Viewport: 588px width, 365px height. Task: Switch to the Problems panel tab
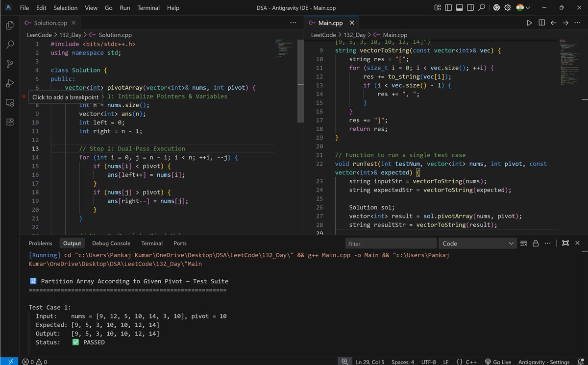click(40, 243)
